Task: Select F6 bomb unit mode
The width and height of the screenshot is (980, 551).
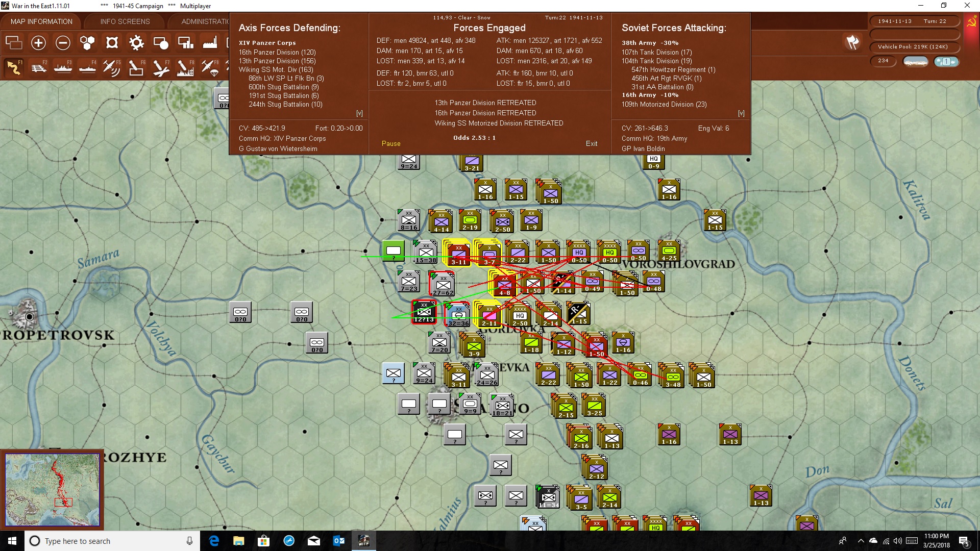Action: 136,67
